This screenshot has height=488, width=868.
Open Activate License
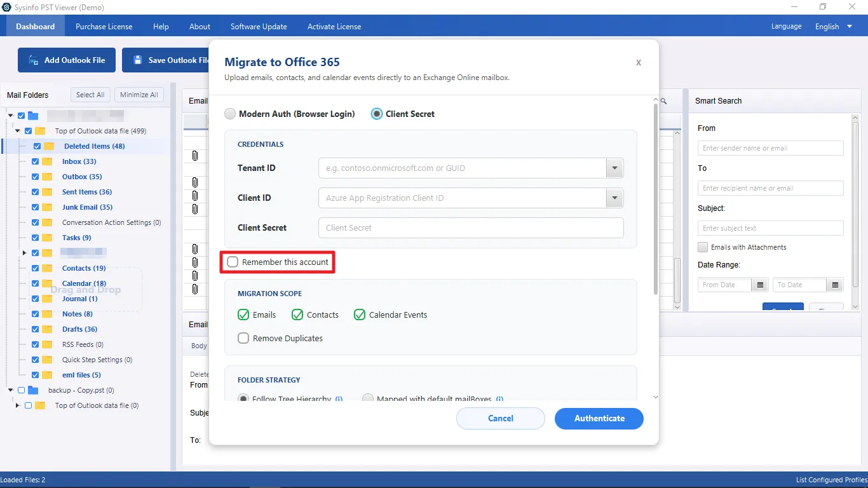334,27
